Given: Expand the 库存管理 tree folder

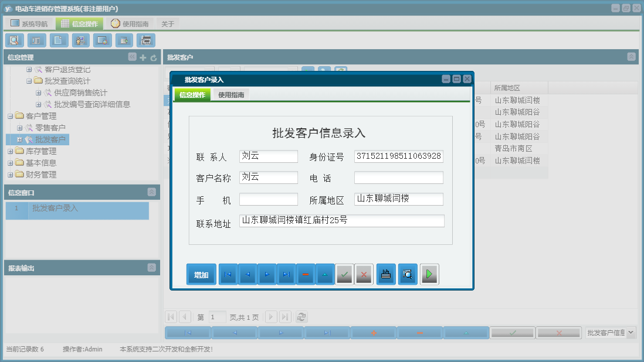Looking at the screenshot, I should click(11, 152).
